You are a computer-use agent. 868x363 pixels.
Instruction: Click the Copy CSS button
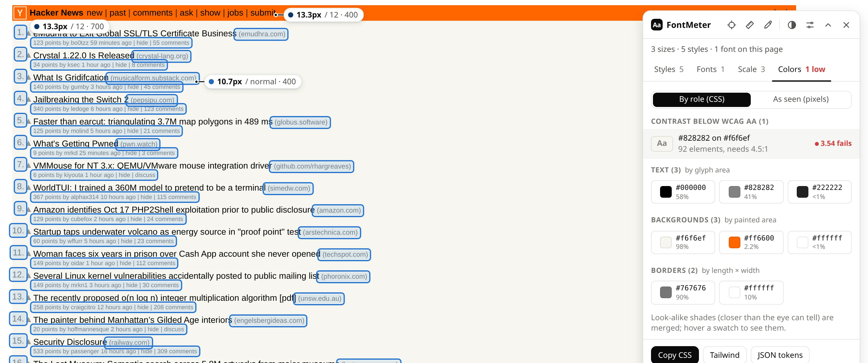pos(674,355)
